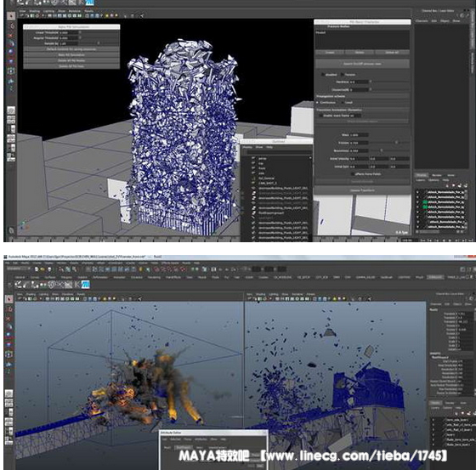Click the Create button in fracture dialog
476x470 pixels.
(330, 53)
